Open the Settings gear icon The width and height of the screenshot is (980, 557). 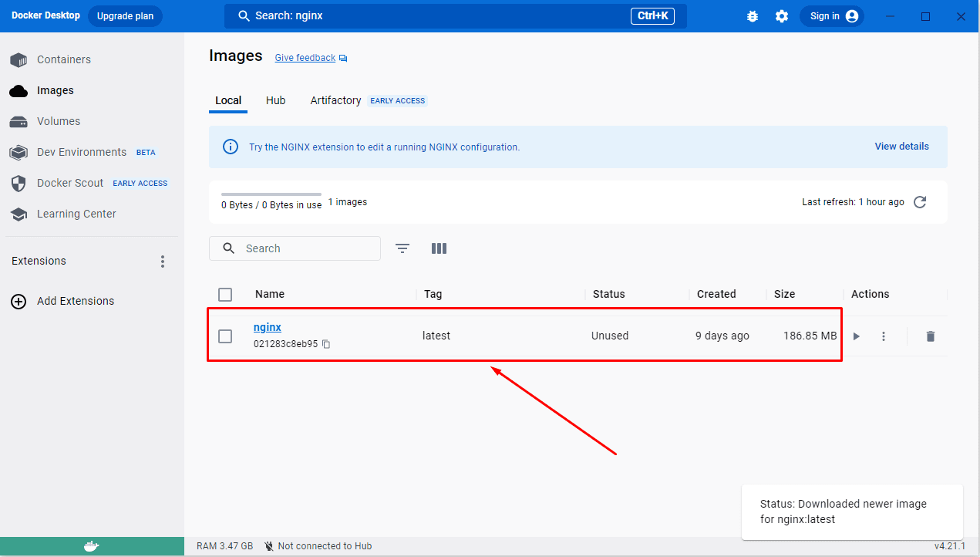click(782, 16)
